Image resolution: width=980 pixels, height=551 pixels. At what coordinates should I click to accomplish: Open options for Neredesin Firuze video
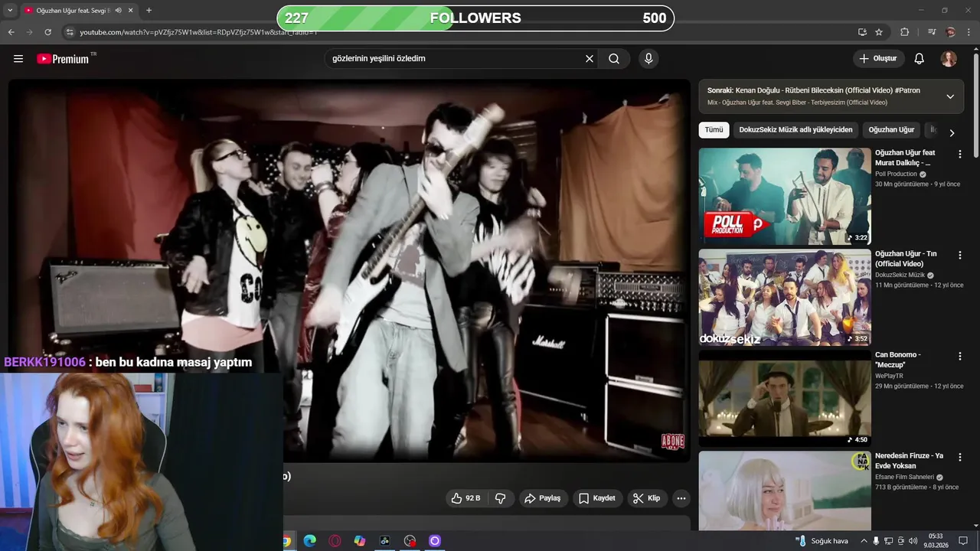[959, 457]
